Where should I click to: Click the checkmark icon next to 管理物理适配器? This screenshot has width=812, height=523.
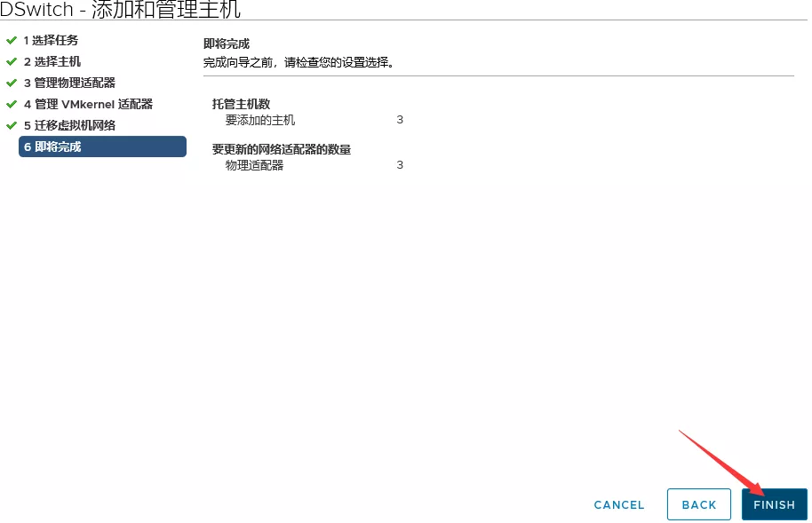tap(12, 83)
